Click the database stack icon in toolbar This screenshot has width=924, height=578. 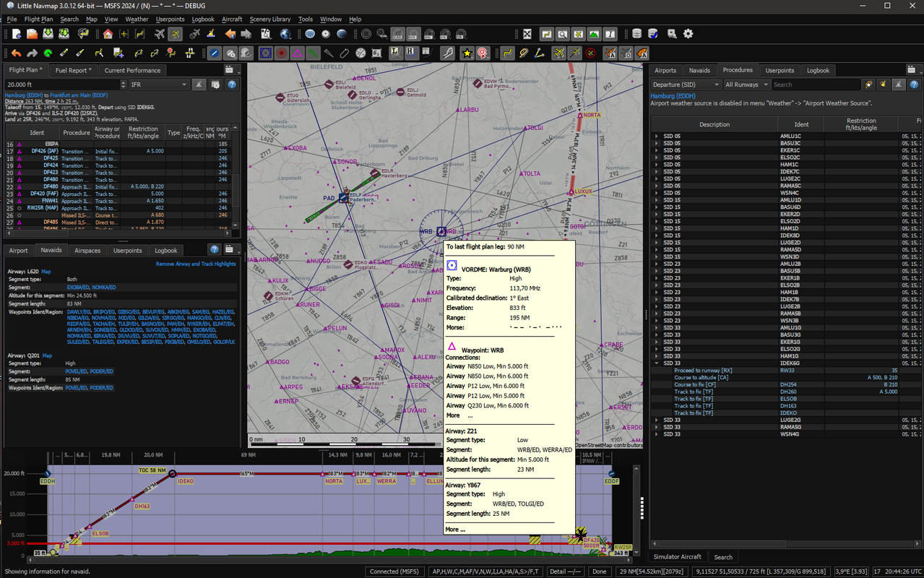tap(636, 33)
